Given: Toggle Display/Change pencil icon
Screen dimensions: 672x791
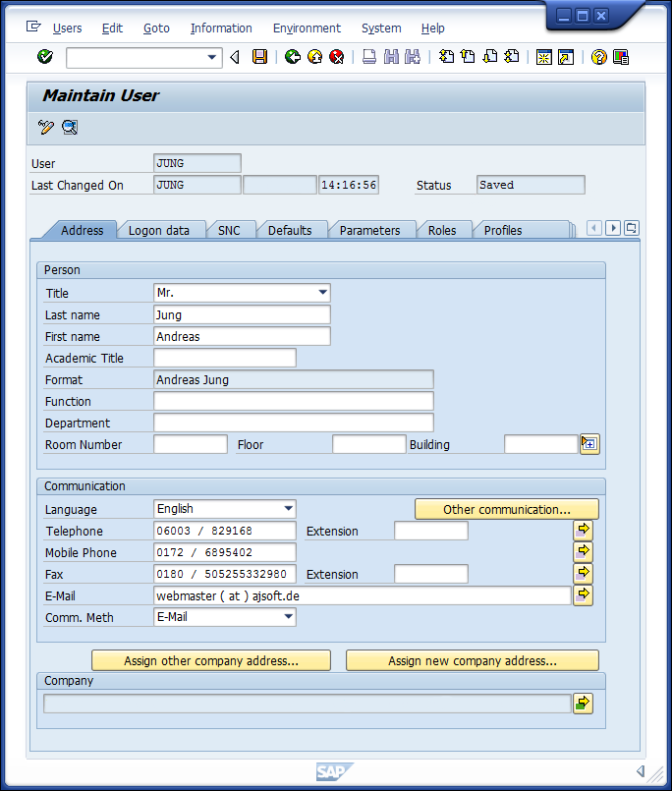Looking at the screenshot, I should coord(45,127).
